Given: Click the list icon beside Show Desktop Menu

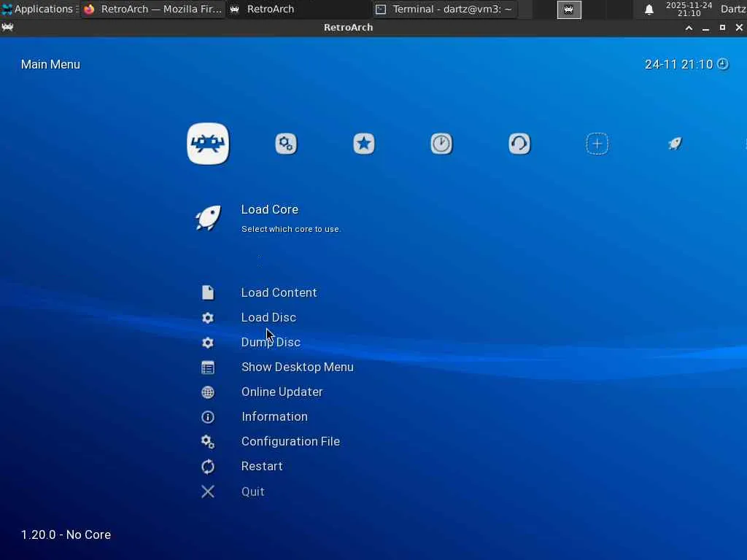Looking at the screenshot, I should point(208,367).
